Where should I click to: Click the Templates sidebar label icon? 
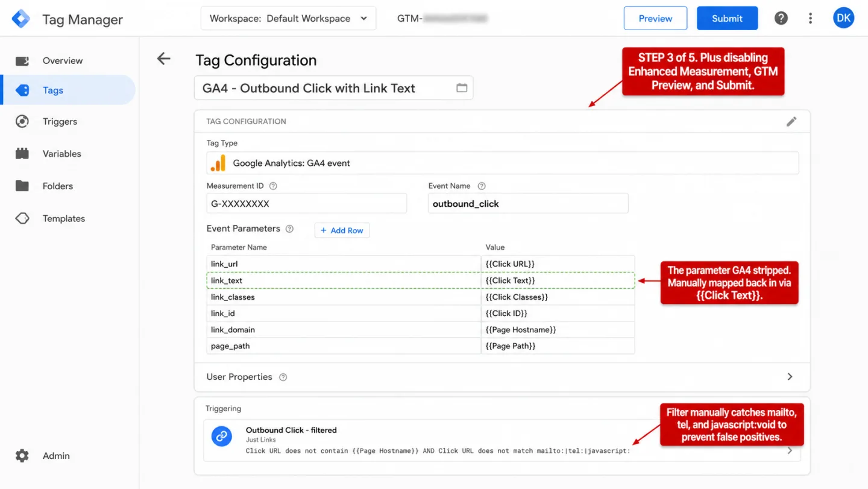22,218
